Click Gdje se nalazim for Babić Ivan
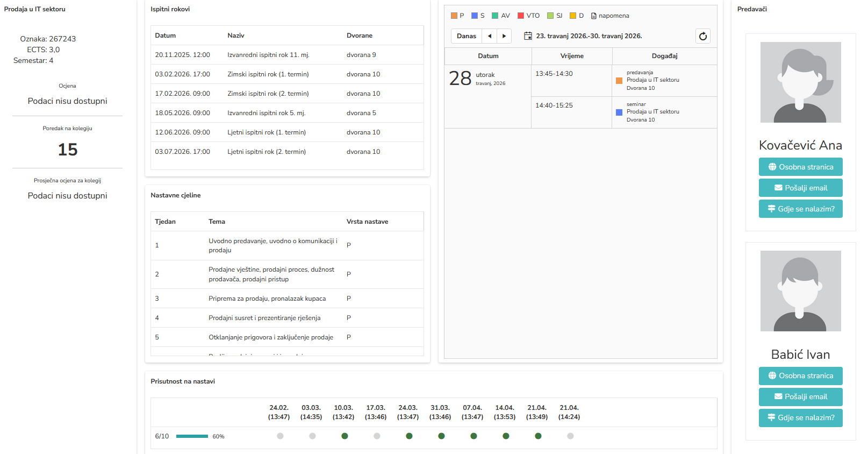The width and height of the screenshot is (868, 454). (x=800, y=417)
